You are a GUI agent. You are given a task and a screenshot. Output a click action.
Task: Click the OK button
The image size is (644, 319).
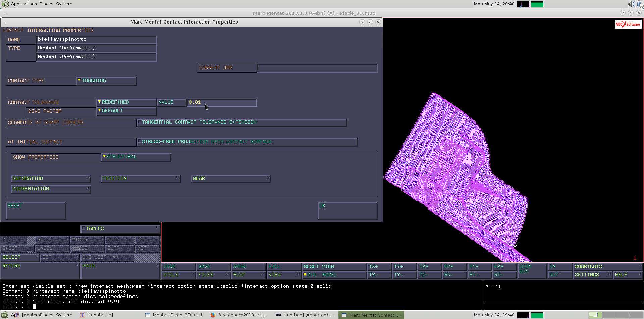(x=347, y=211)
